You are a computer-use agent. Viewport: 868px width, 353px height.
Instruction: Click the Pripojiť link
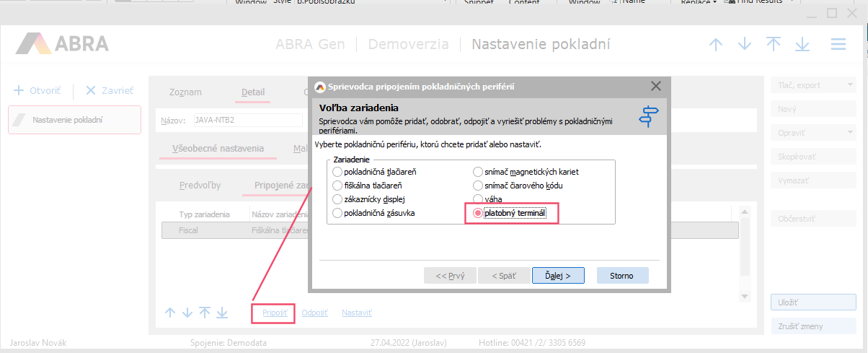pyautogui.click(x=275, y=313)
